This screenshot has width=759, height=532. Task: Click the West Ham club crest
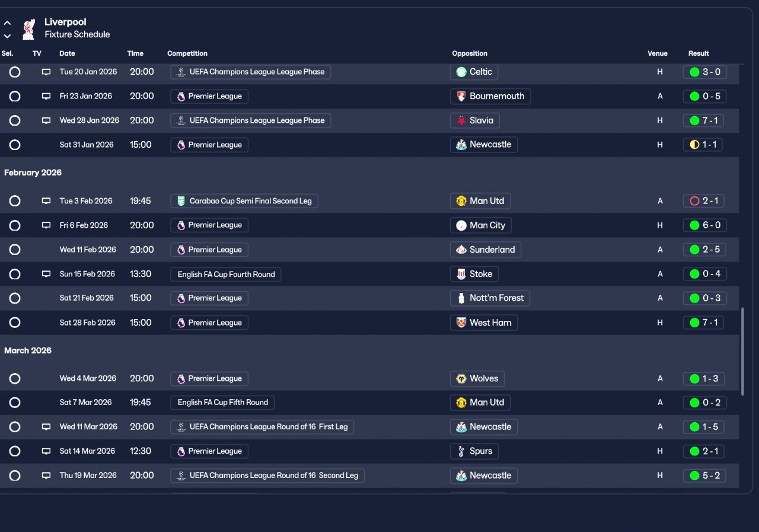pos(461,323)
